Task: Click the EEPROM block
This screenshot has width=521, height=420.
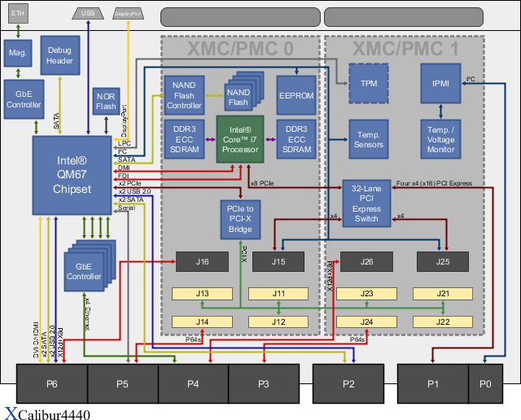Action: (296, 95)
